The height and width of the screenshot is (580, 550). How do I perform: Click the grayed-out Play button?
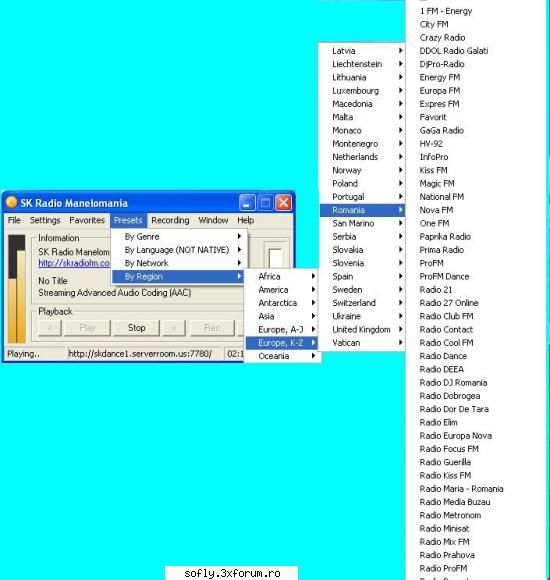(x=87, y=328)
